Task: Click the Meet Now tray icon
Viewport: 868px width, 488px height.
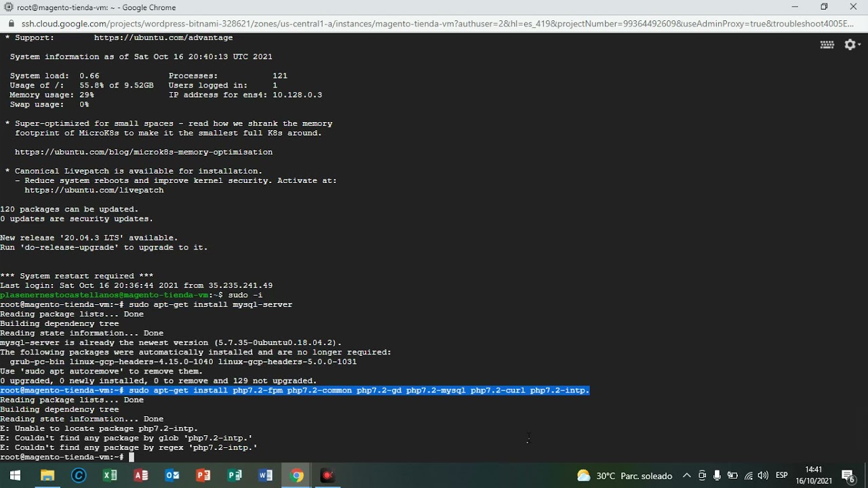Action: [702, 476]
